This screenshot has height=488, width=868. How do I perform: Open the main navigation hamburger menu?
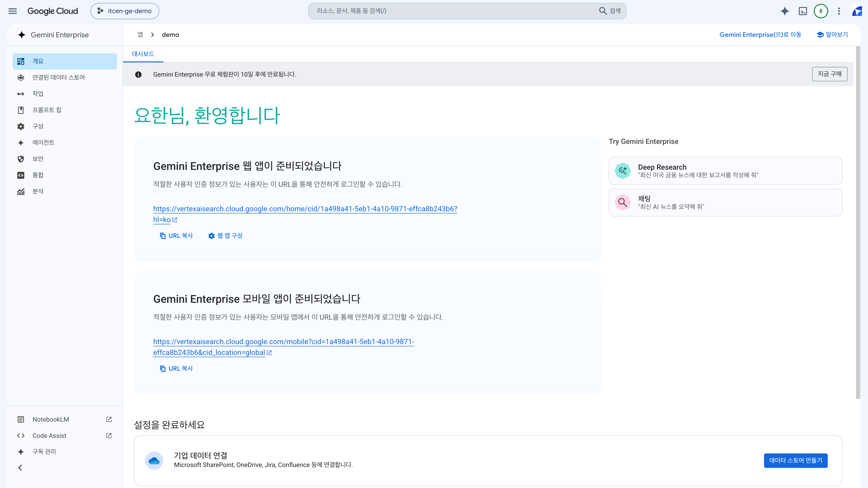12,11
